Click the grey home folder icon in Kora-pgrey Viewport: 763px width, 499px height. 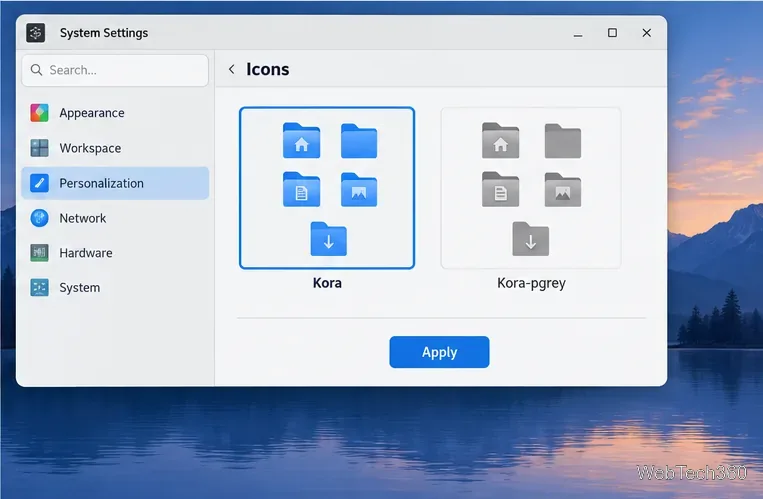pos(500,141)
